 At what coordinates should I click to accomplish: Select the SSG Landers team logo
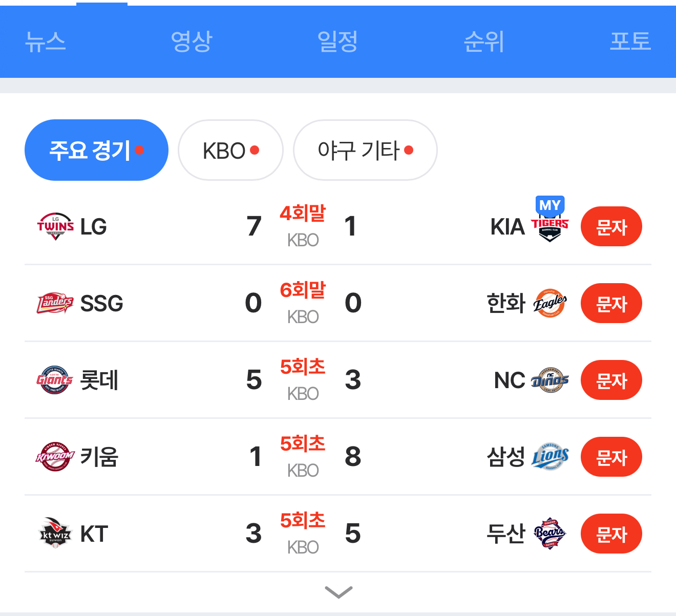(55, 303)
